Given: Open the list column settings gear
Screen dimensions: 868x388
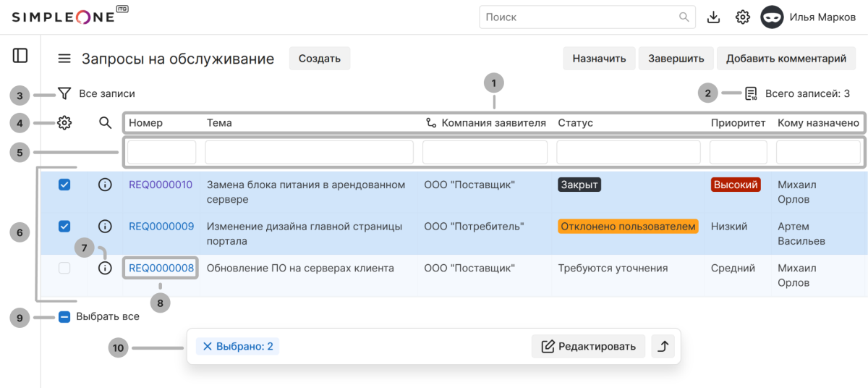Looking at the screenshot, I should [x=64, y=123].
